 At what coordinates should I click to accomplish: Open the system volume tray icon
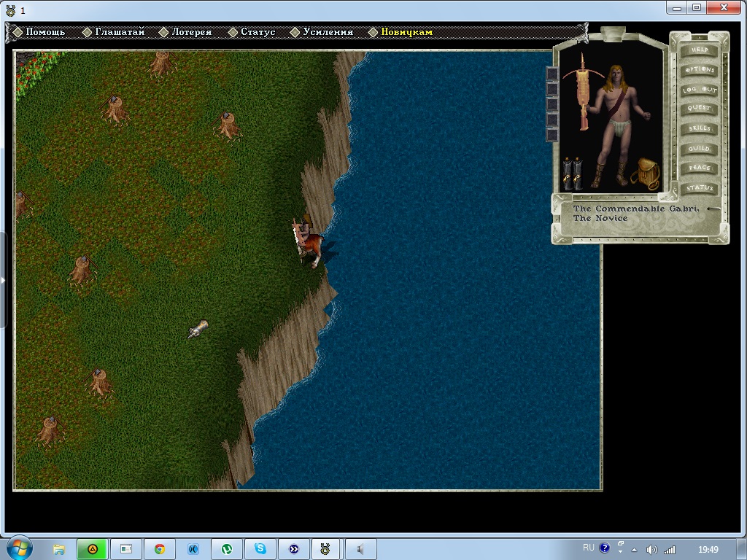tap(651, 550)
